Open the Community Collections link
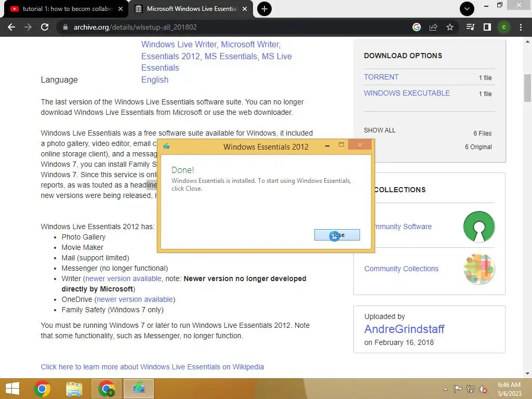 [402, 269]
